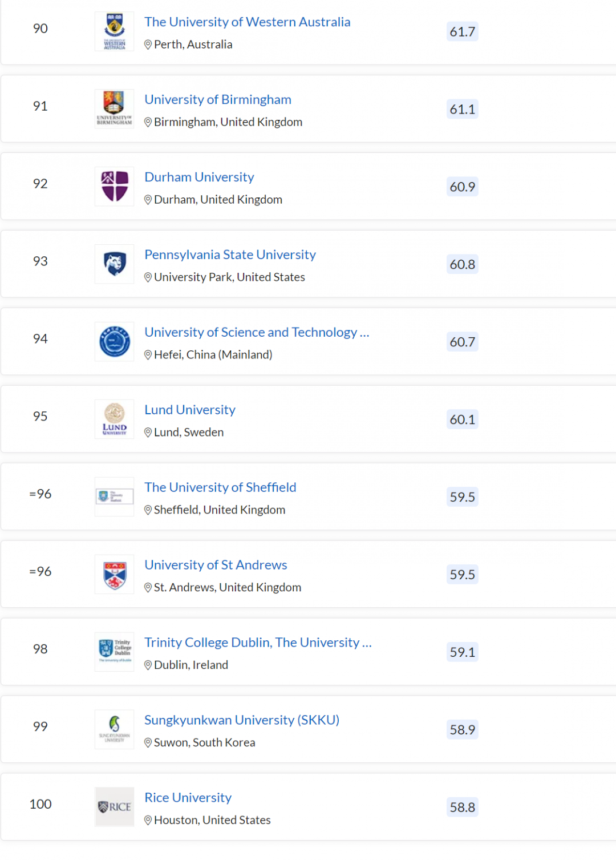
Task: Click the Durham University shield logo
Action: tap(115, 187)
